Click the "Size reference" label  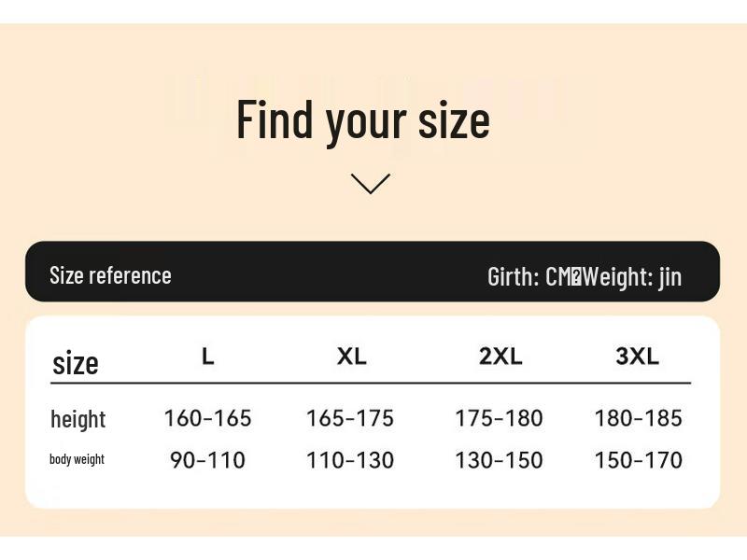[110, 275]
